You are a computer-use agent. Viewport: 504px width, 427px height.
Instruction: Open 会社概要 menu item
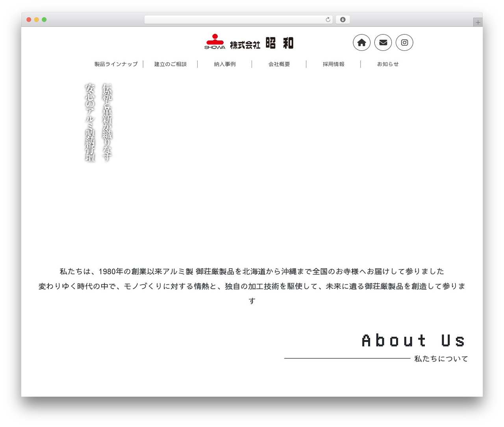pos(279,64)
